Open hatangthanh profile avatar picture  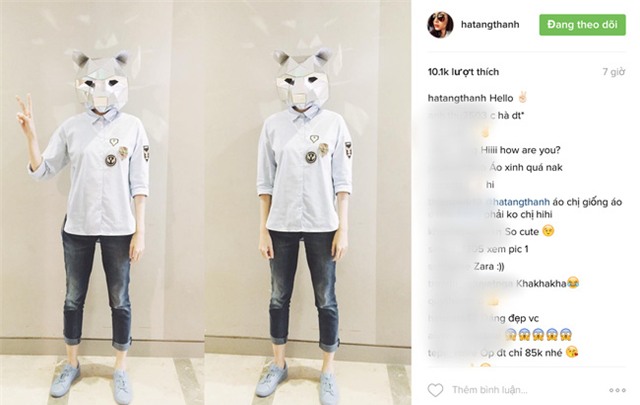pos(440,24)
